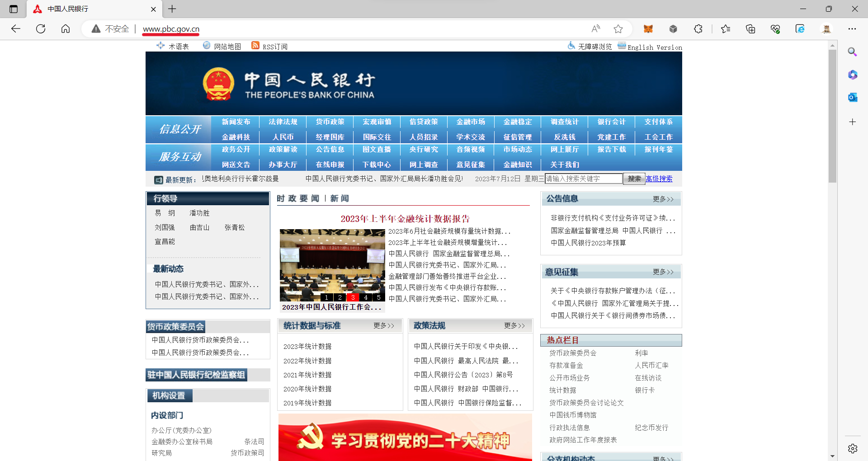Expand 更多>> in 公告信息 panel

click(x=663, y=199)
